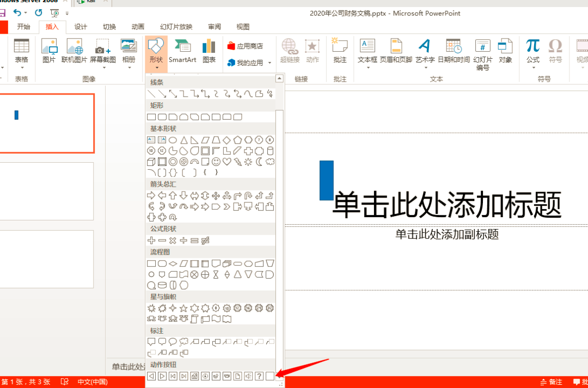Viewport: 588px width, 388px height.
Task: Choose the not-equal formula shape
Action: click(205, 241)
